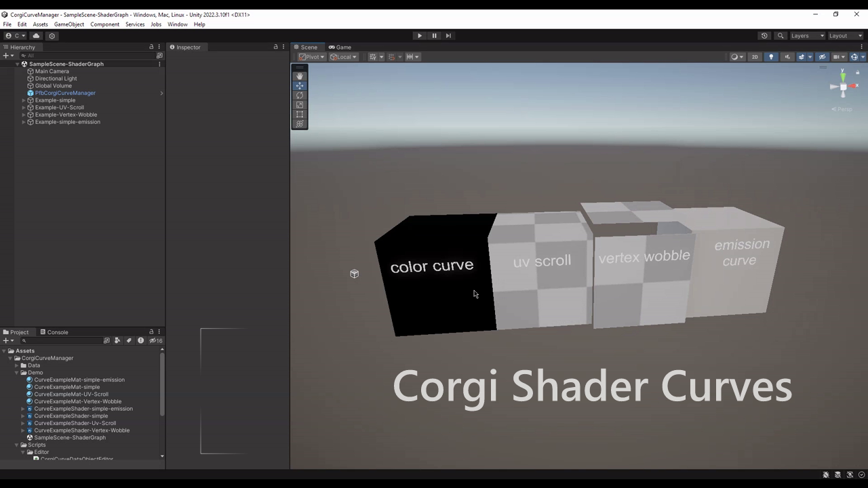Open the GameObject menu
Viewport: 868px width, 488px height.
(69, 24)
